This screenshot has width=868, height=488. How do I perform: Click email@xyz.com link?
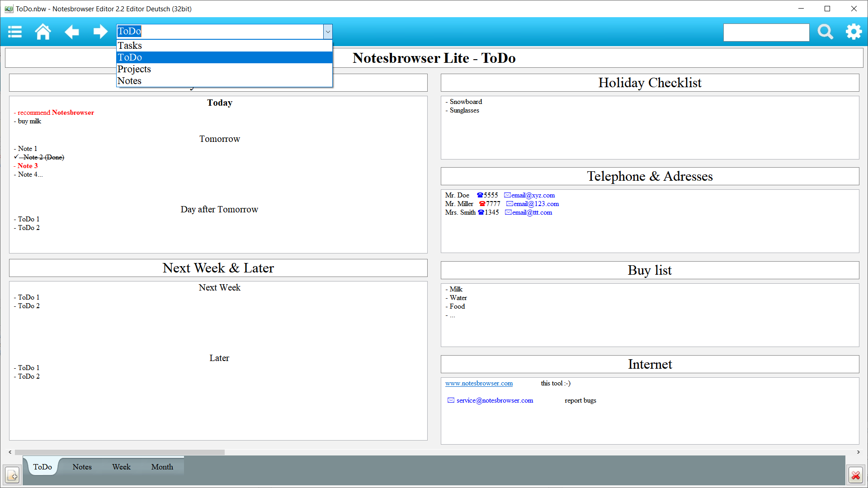tap(533, 195)
